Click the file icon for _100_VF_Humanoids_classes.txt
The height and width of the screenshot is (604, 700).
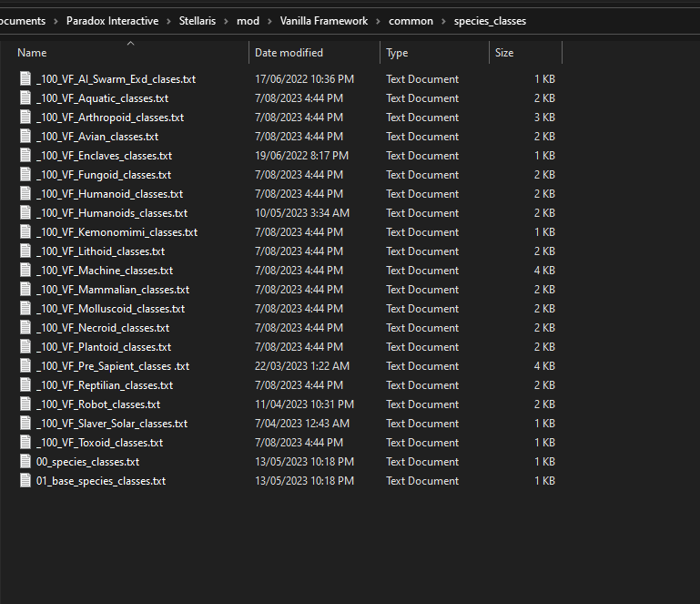pos(25,212)
